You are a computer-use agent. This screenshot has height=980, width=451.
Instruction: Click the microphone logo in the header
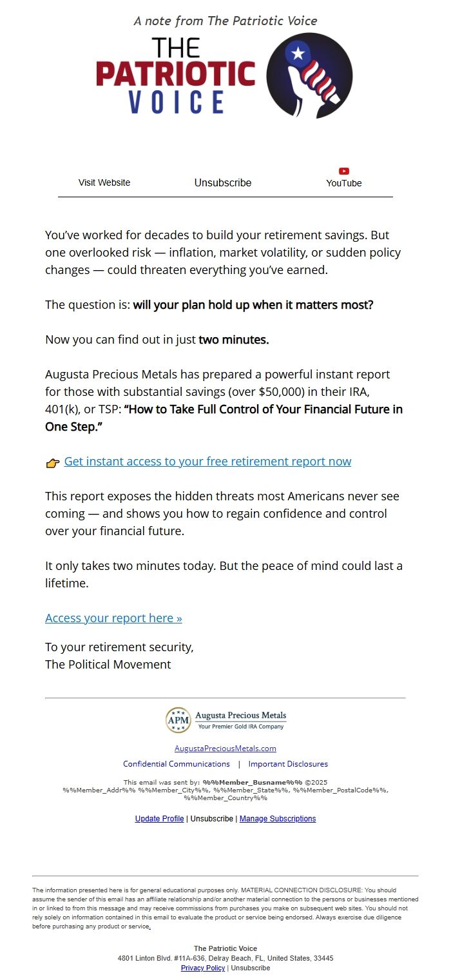pos(309,75)
